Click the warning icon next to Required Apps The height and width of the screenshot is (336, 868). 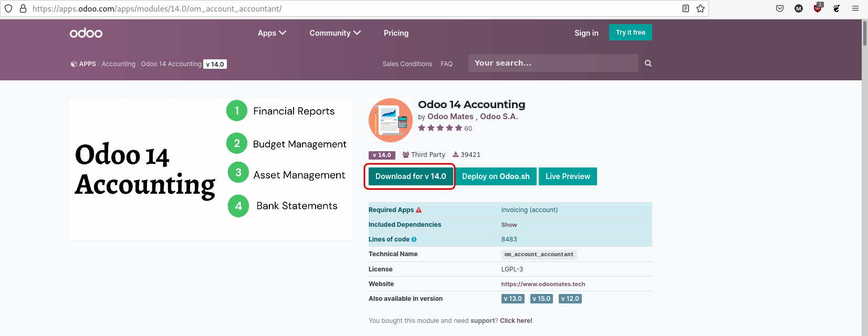[x=419, y=210]
